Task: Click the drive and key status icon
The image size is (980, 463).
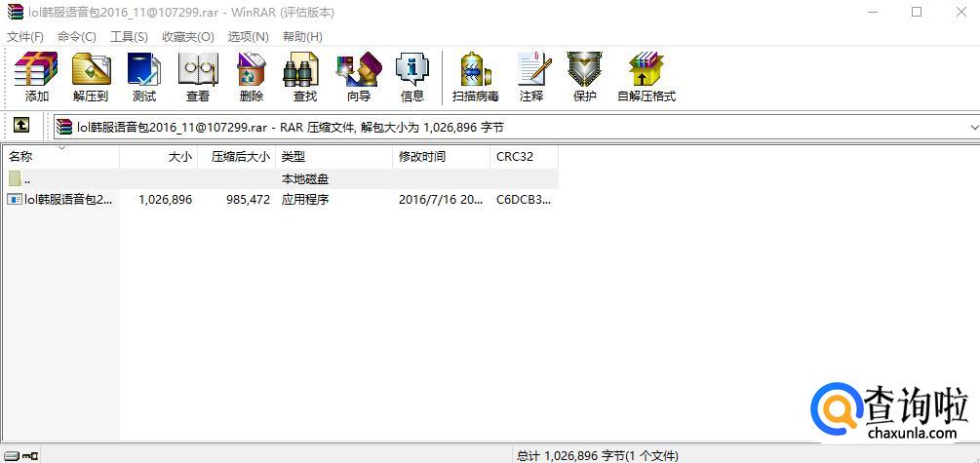Action: pos(20,456)
